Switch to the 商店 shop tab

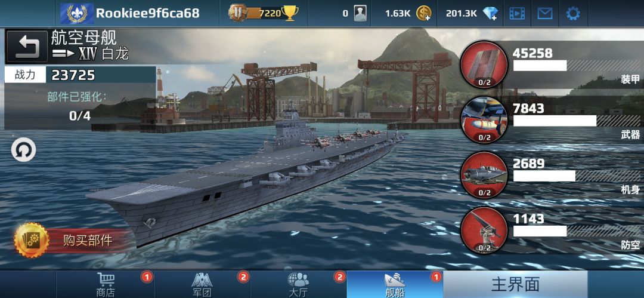[x=106, y=284]
